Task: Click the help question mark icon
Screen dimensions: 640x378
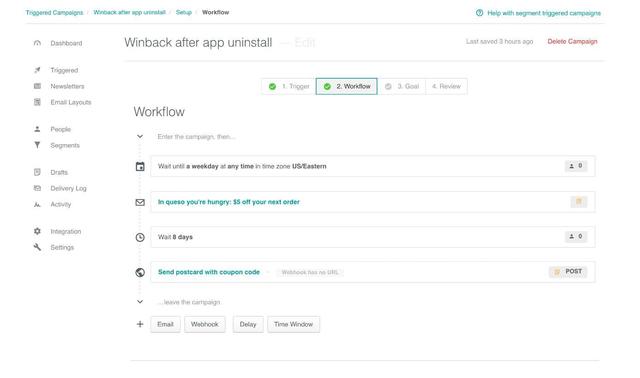Action: (480, 13)
